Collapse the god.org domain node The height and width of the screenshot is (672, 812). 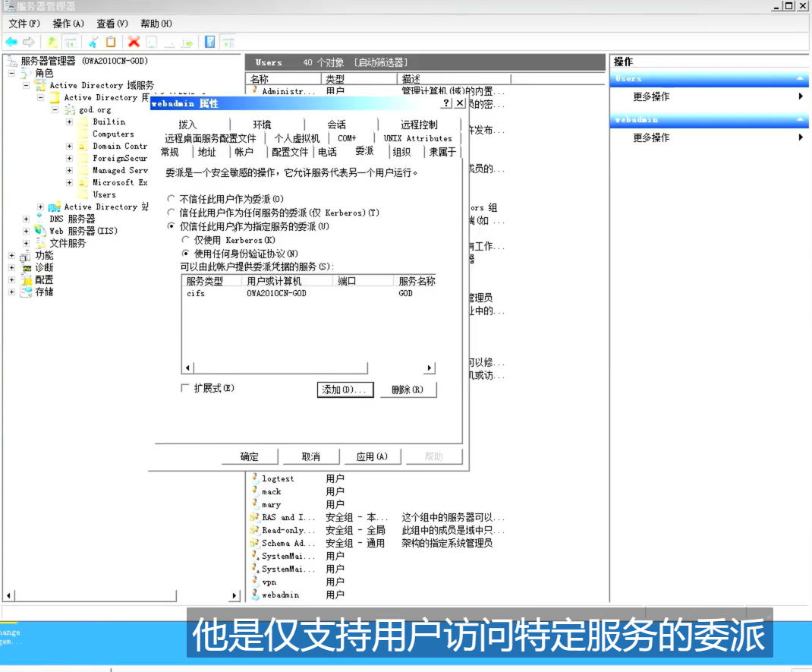click(55, 109)
